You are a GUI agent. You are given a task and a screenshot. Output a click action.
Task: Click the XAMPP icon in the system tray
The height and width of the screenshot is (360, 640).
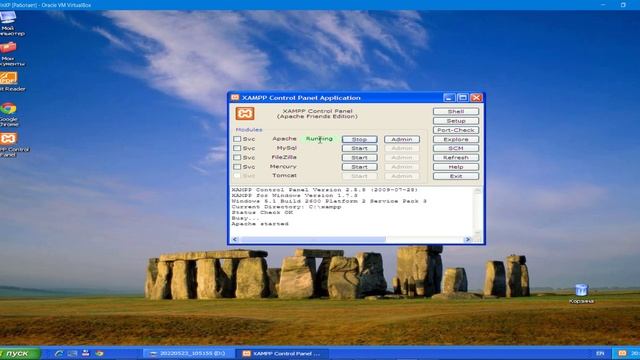click(622, 353)
